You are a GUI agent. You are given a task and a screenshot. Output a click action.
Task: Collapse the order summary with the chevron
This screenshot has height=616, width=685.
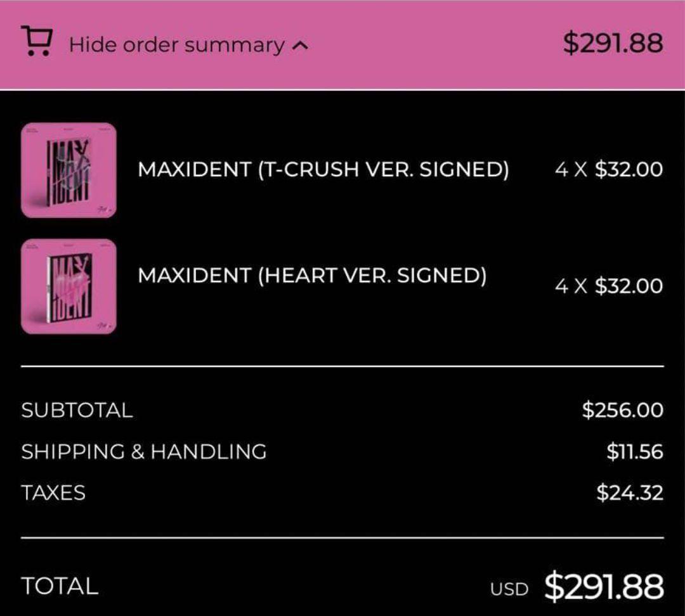click(301, 46)
